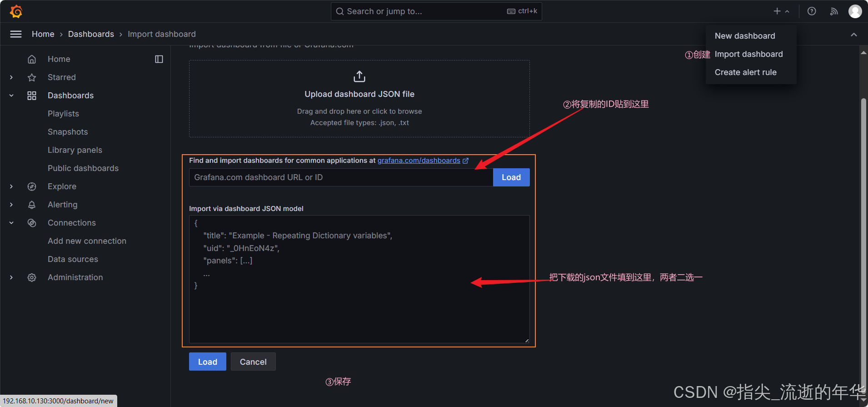Click the Administration gear icon
The height and width of the screenshot is (407, 868).
point(32,277)
